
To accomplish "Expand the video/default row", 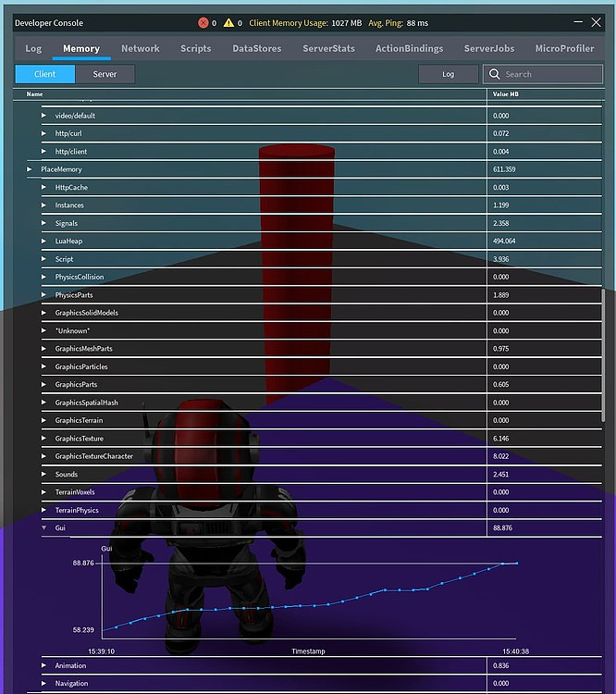I will pyautogui.click(x=43, y=116).
